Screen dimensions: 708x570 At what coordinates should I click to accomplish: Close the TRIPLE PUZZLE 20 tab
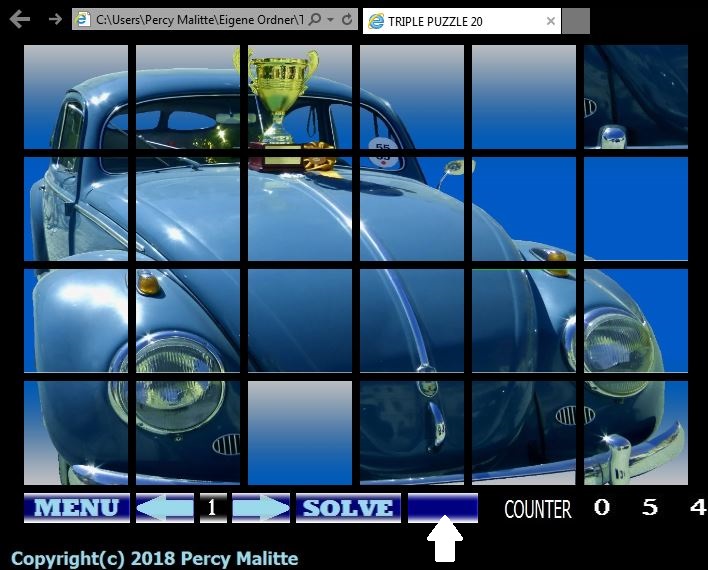[550, 21]
